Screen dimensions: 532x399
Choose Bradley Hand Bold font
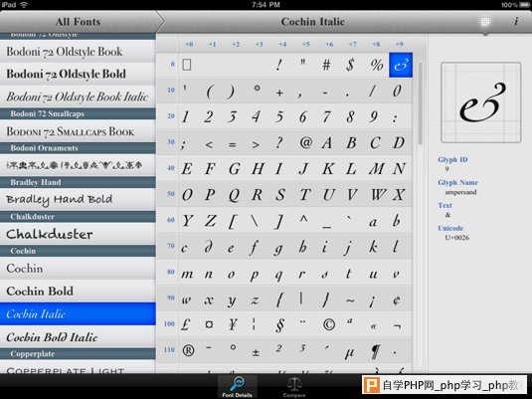[78, 199]
